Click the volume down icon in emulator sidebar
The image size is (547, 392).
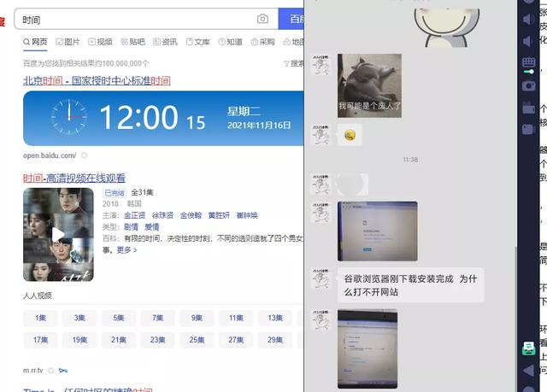[527, 41]
